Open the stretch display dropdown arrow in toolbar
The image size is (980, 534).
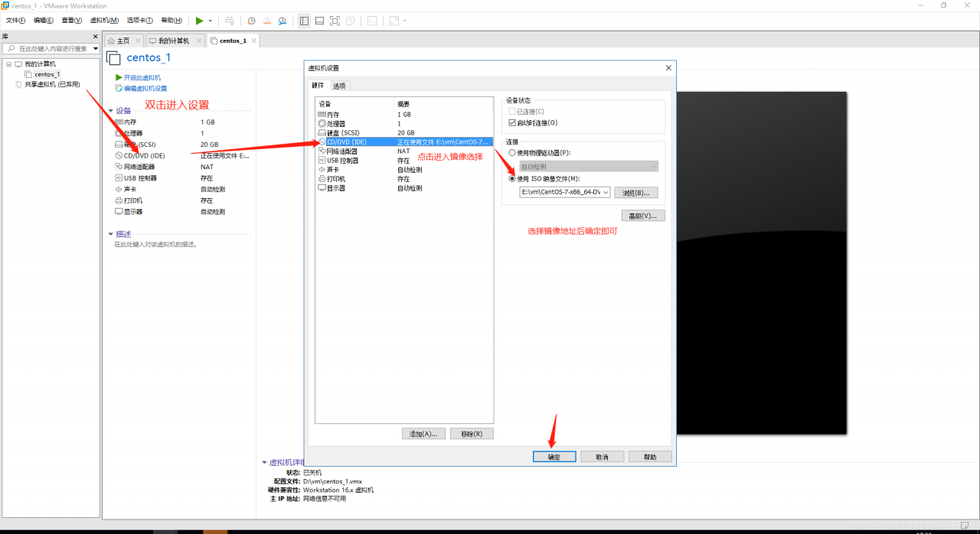tap(404, 21)
